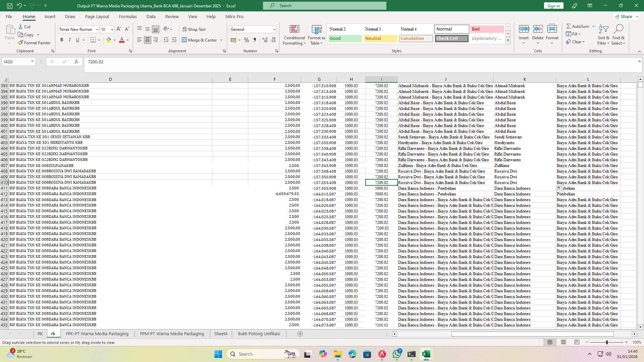Open the number format dropdown
644x362 pixels.
point(274,29)
